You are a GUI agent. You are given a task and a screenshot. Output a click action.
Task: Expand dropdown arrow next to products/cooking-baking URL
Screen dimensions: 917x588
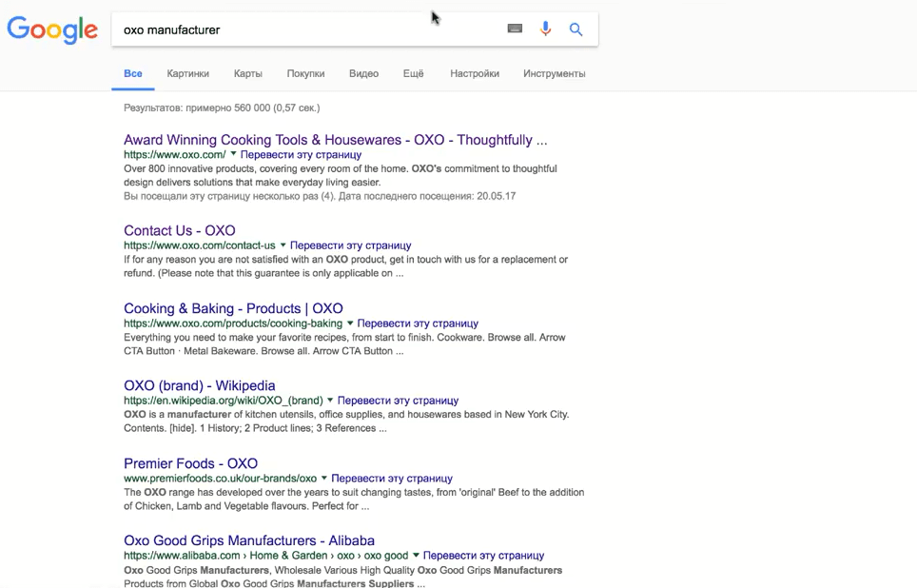[350, 323]
